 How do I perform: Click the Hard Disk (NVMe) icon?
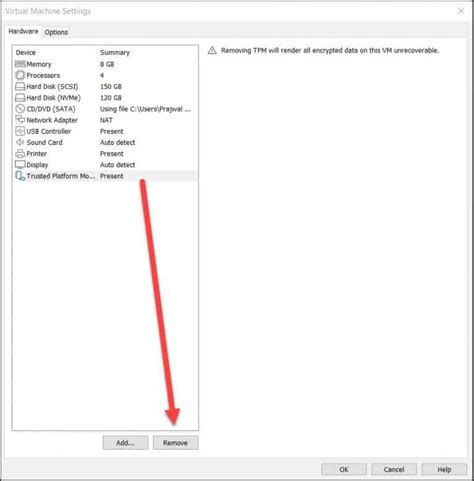pyautogui.click(x=20, y=98)
